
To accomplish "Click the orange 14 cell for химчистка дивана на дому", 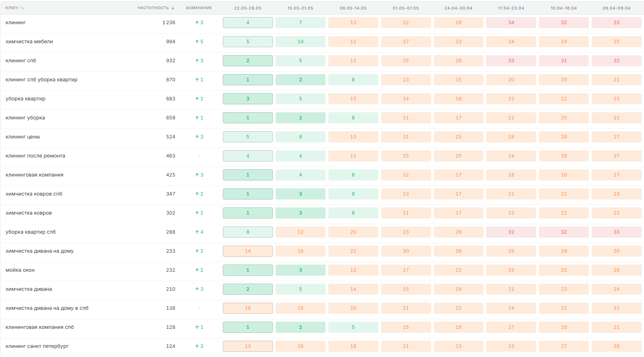I will point(248,251).
